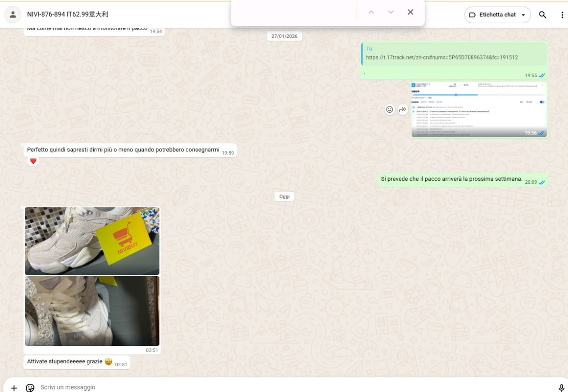Click read receipt checkmarks at 20:09

coord(542,182)
